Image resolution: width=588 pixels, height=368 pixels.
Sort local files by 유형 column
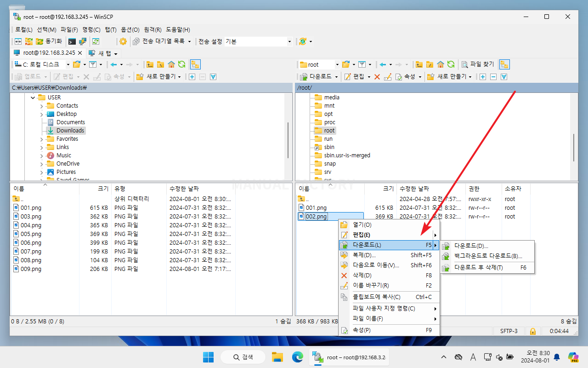(x=139, y=189)
